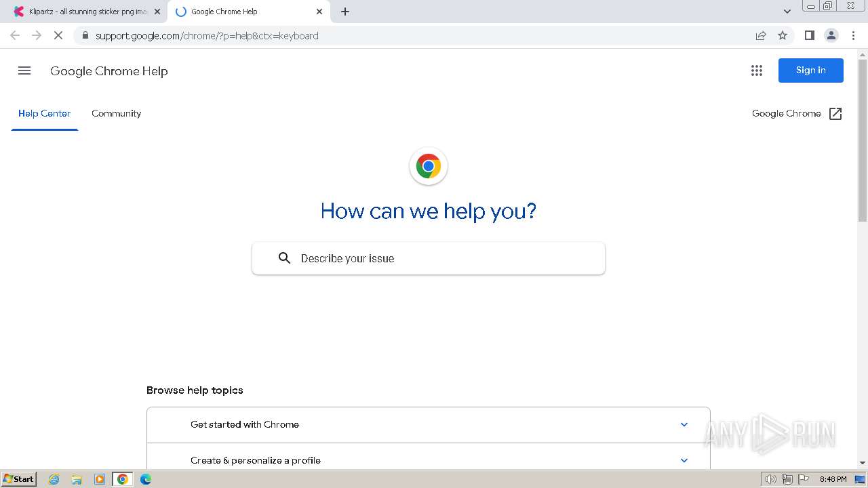
Task: Click the Chrome logo image
Action: tap(429, 166)
